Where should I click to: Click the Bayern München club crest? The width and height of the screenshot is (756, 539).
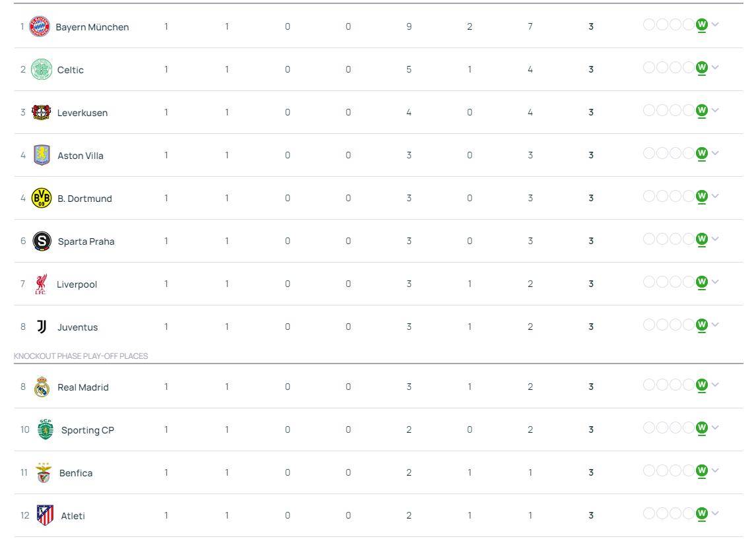pyautogui.click(x=40, y=26)
